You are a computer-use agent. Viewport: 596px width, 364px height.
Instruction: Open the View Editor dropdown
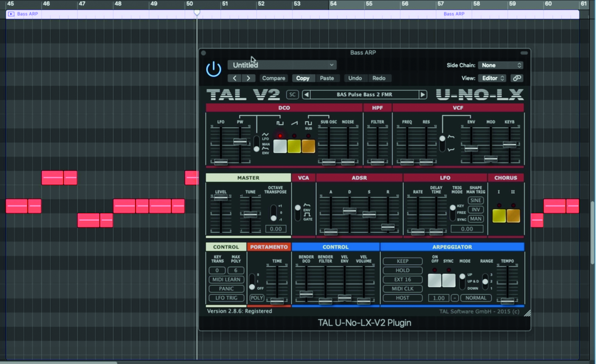click(493, 78)
